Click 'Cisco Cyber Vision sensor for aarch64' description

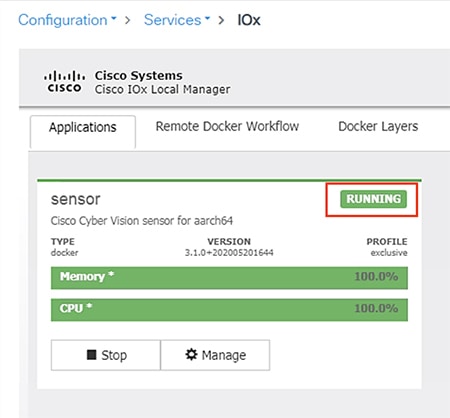coord(142,221)
